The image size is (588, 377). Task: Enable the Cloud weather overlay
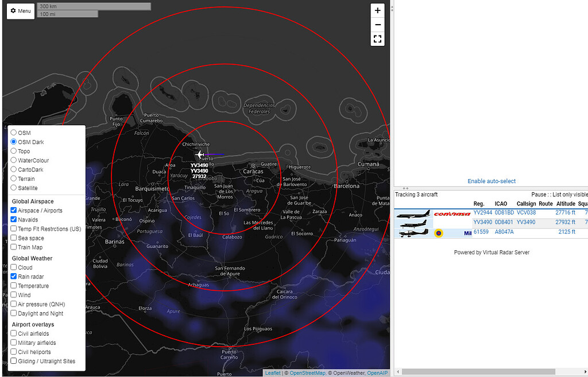pos(13,267)
